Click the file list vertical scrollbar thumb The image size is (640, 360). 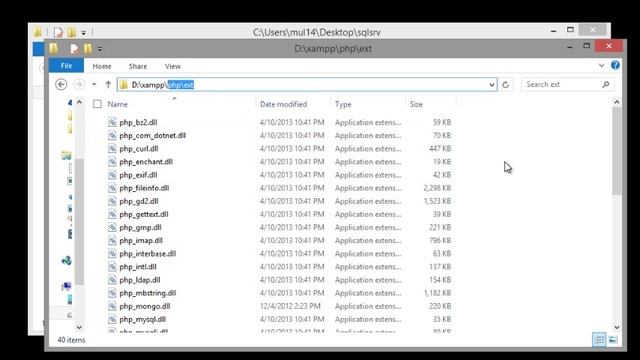pos(616,151)
